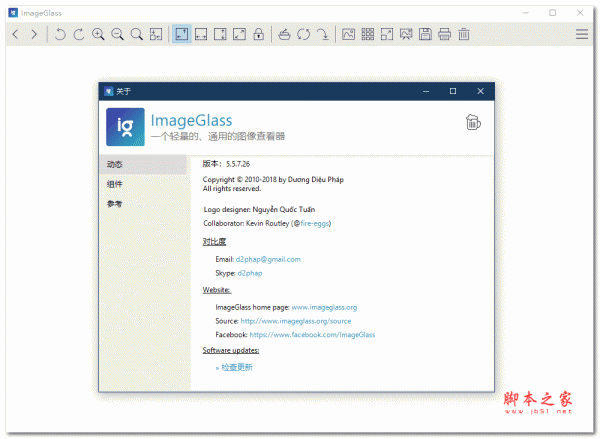The width and height of the screenshot is (600, 439).
Task: Open an image file
Action: click(284, 34)
